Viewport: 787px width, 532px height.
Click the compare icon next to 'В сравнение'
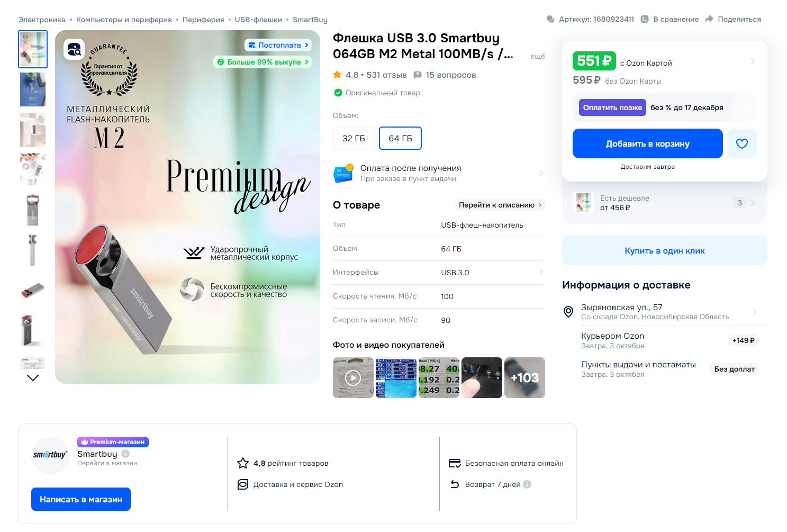coord(645,19)
